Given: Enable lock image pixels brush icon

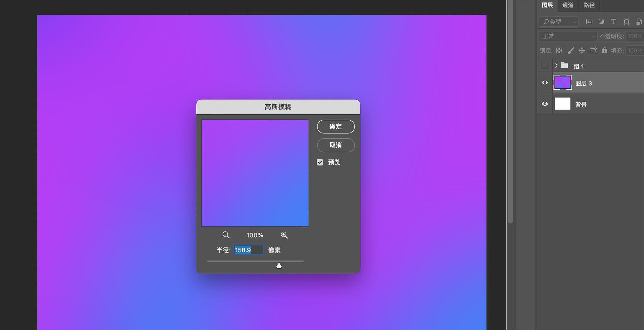Looking at the screenshot, I should 571,51.
